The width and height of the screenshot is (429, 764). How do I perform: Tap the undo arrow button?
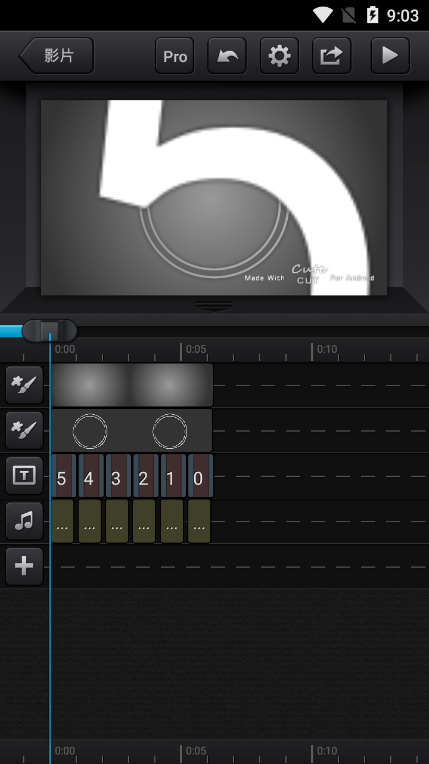227,56
